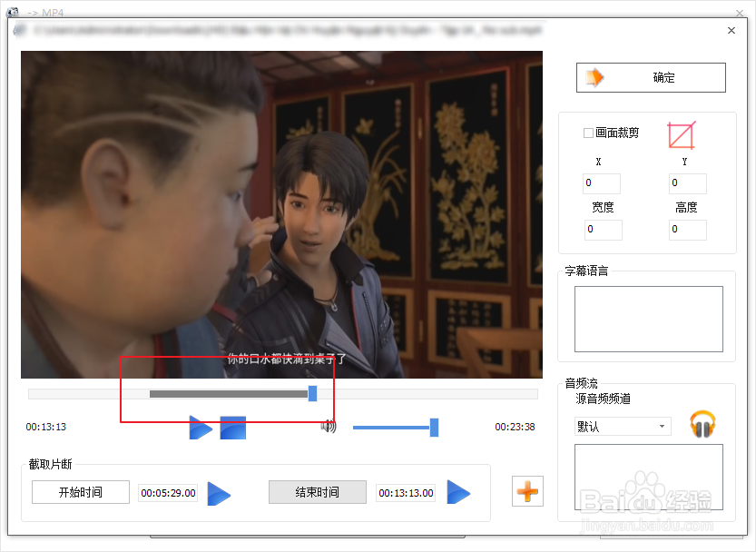
Task: Focus the start time field 00:05:29.00
Action: click(168, 493)
